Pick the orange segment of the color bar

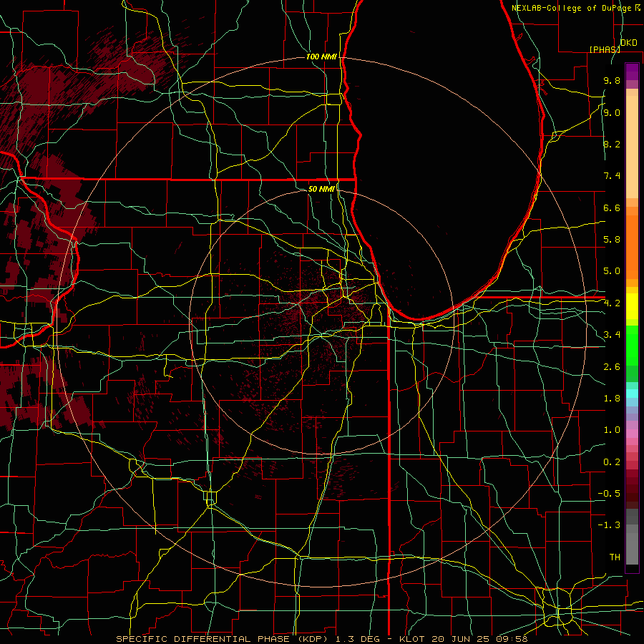pos(632,246)
